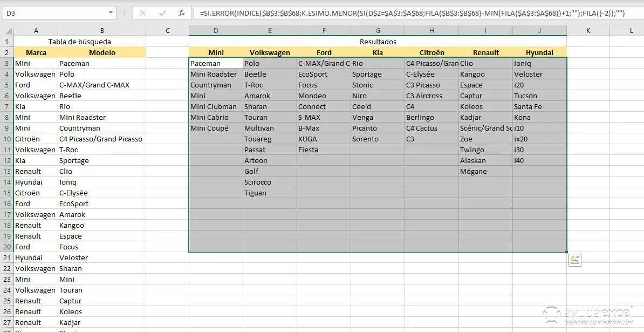
Task: Click the Resultados merged title cell
Action: point(378,42)
